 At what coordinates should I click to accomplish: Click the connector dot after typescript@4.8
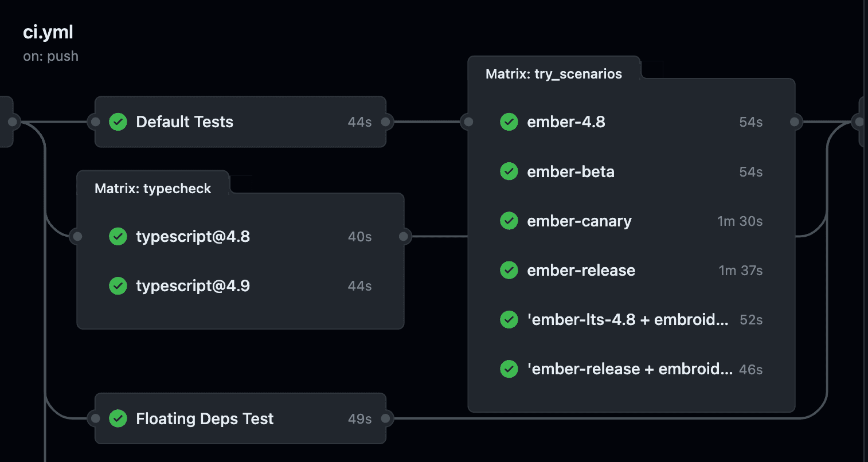coord(404,236)
